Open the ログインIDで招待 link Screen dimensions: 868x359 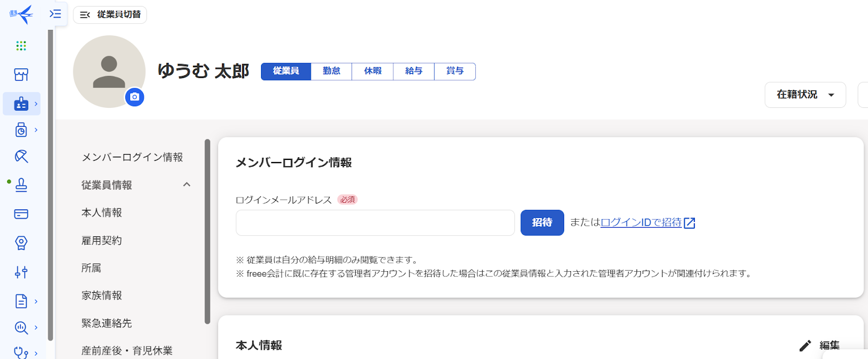coord(641,223)
